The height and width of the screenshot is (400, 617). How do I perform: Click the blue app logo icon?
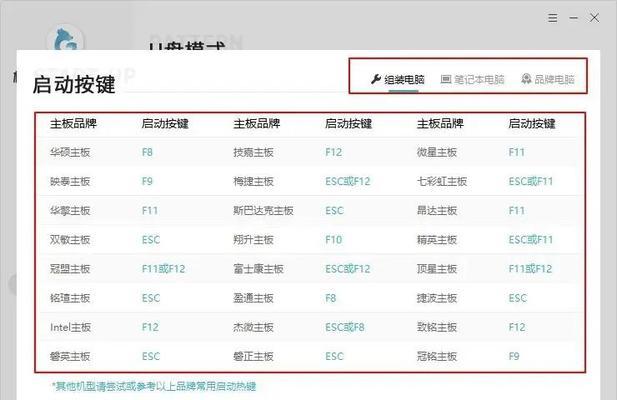65,39
